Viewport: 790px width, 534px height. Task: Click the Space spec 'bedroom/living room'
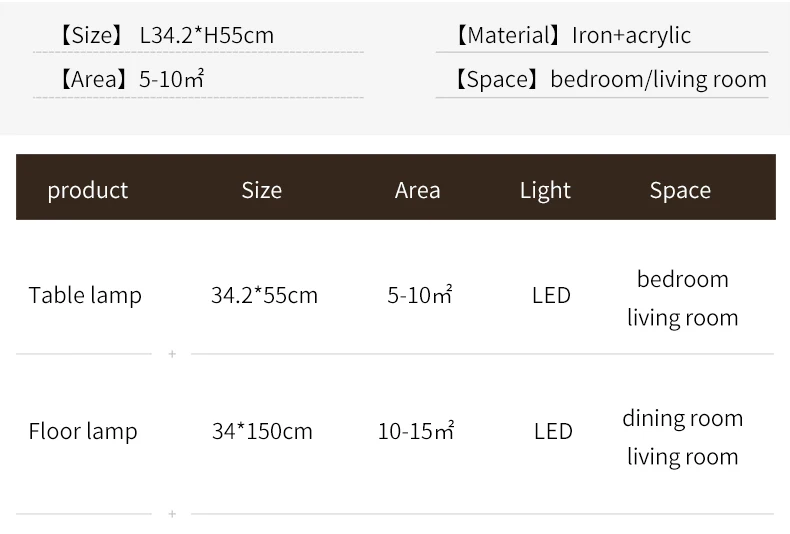(659, 80)
